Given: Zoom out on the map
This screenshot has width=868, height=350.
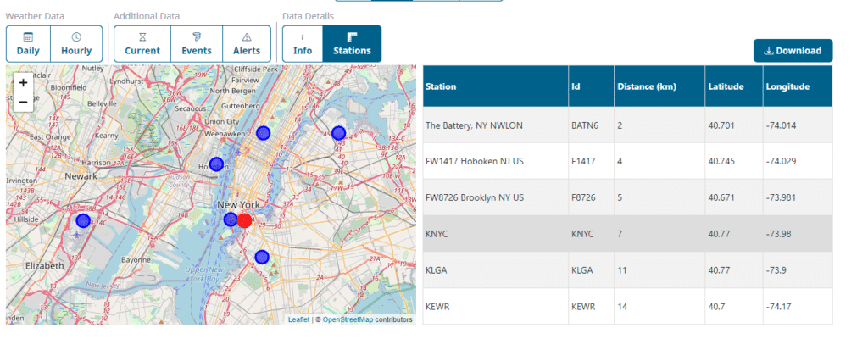Looking at the screenshot, I should (x=23, y=102).
